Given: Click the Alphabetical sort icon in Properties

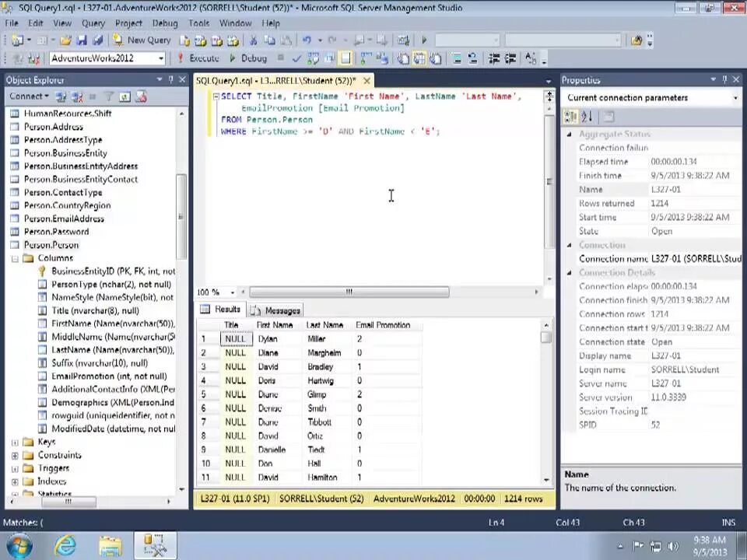Looking at the screenshot, I should (587, 116).
